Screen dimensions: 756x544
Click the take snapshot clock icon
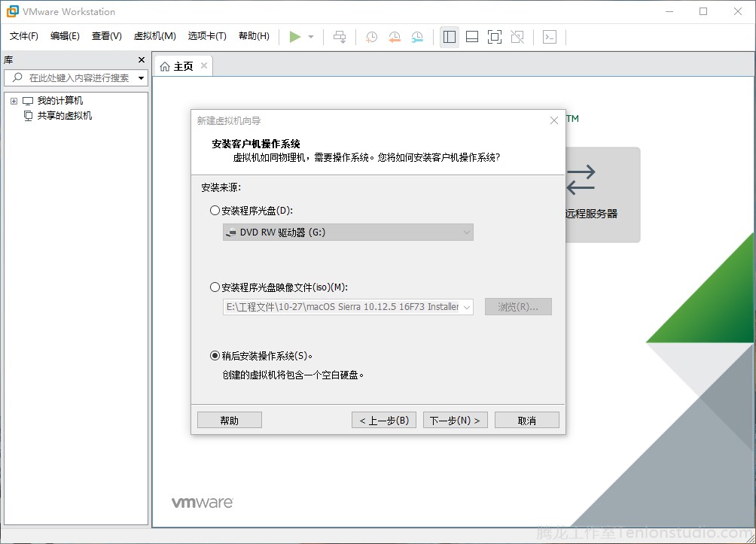pos(371,37)
